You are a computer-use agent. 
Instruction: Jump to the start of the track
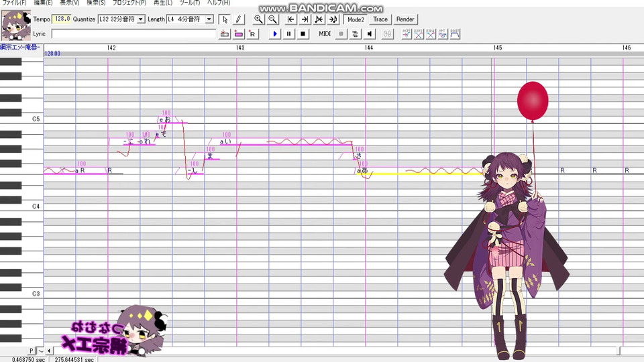(290, 19)
